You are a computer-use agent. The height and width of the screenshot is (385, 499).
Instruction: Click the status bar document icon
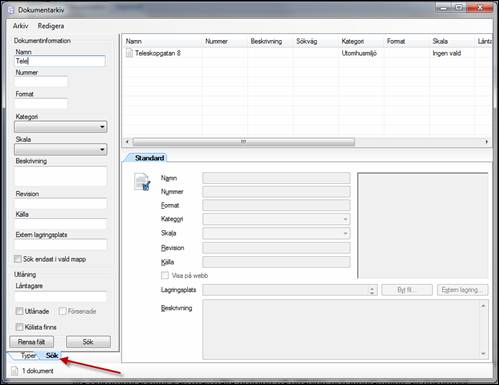pyautogui.click(x=14, y=371)
